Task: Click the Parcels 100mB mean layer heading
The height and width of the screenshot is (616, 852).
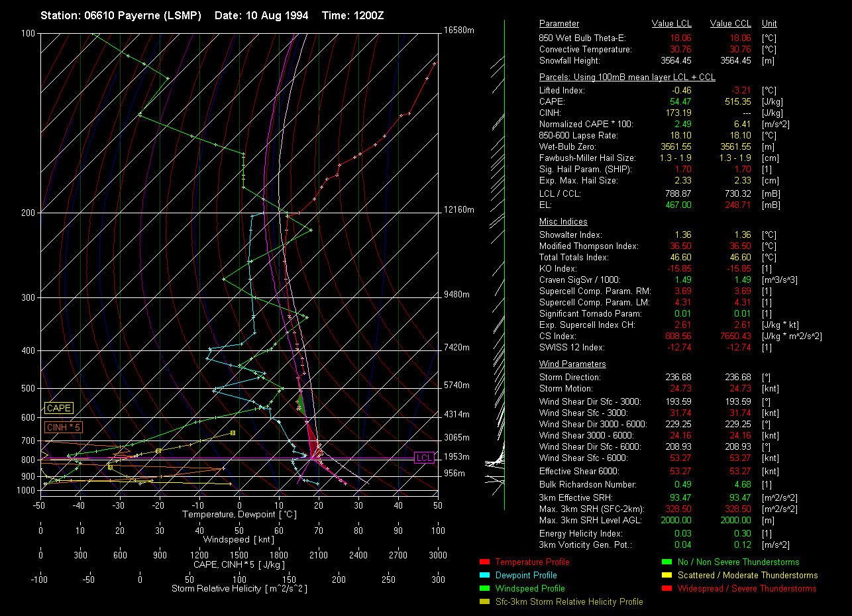Action: tap(627, 77)
